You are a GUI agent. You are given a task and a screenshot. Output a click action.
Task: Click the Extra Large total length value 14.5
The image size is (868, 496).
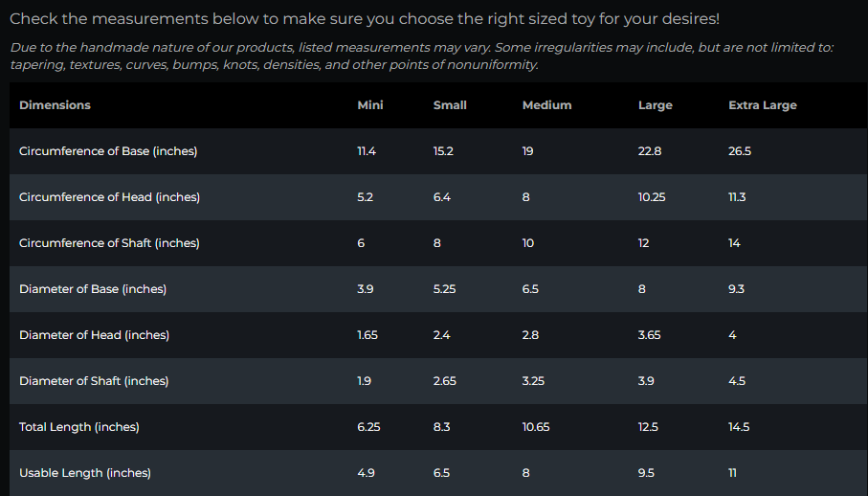739,427
